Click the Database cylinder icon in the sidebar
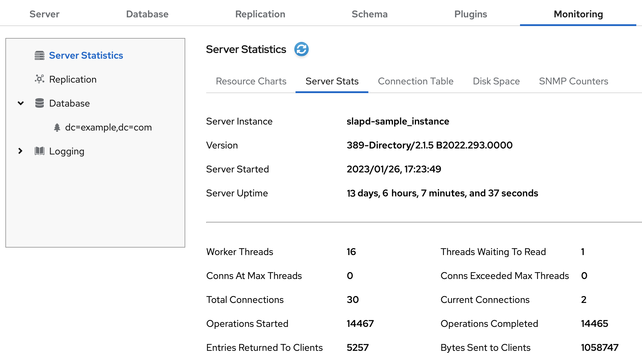This screenshot has height=364, width=642. tap(40, 103)
